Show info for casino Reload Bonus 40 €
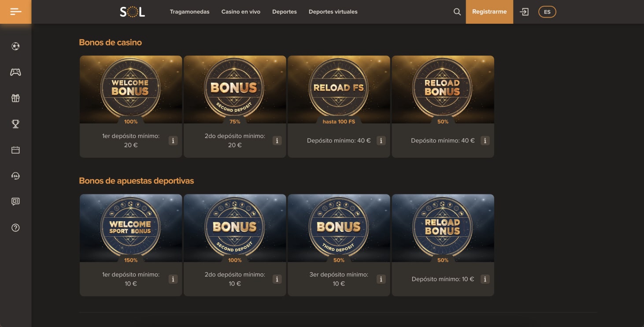644x327 pixels. (x=485, y=141)
